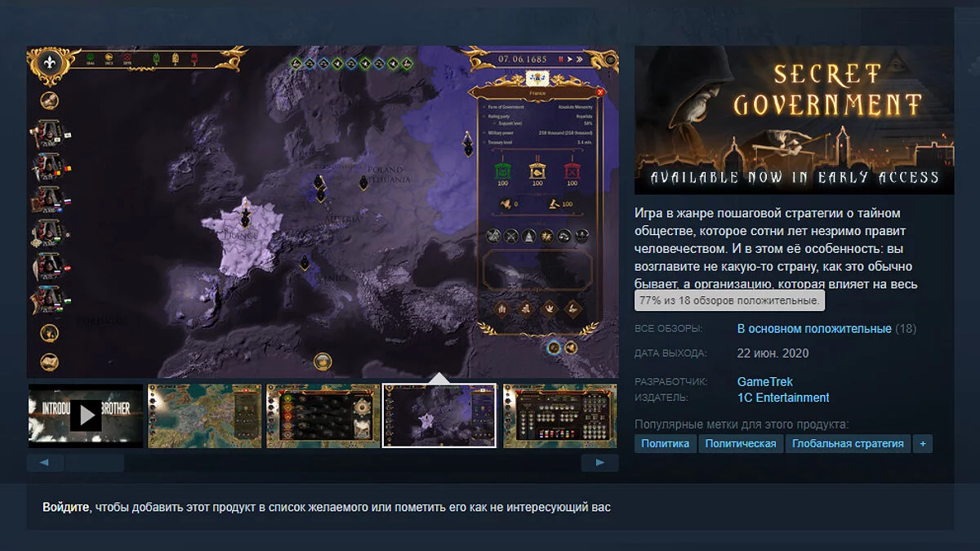This screenshot has height=551, width=980.
Task: Click the thumbnail strip scrollbar handle
Action: pyautogui.click(x=95, y=463)
